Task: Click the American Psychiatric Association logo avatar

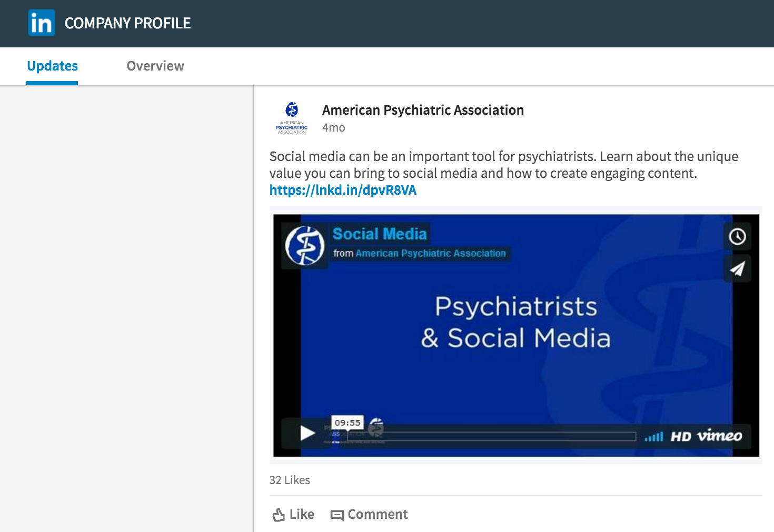Action: 292,118
